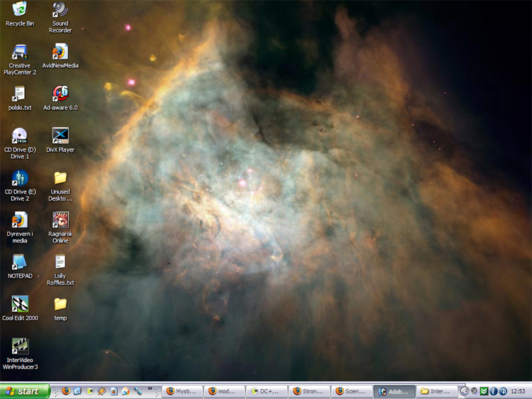Open InterVideo WinProducer3 shortcut
The image size is (532, 399).
point(20,347)
